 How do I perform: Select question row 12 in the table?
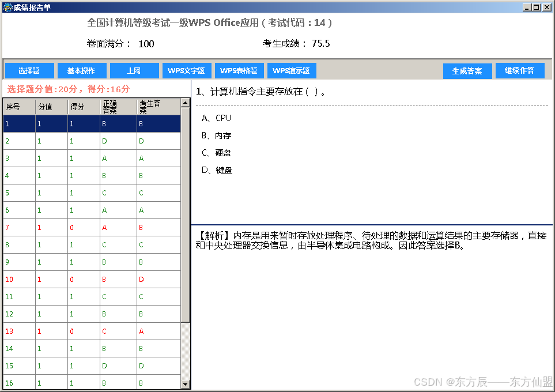pyautogui.click(x=92, y=314)
